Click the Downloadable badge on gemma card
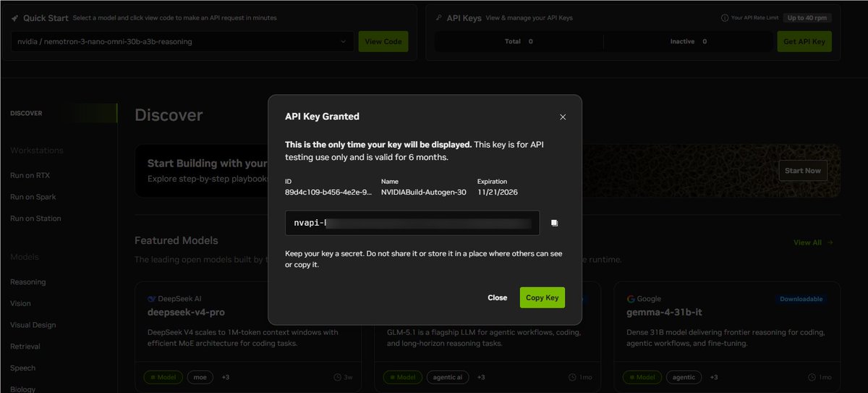This screenshot has width=868, height=393. 801,299
